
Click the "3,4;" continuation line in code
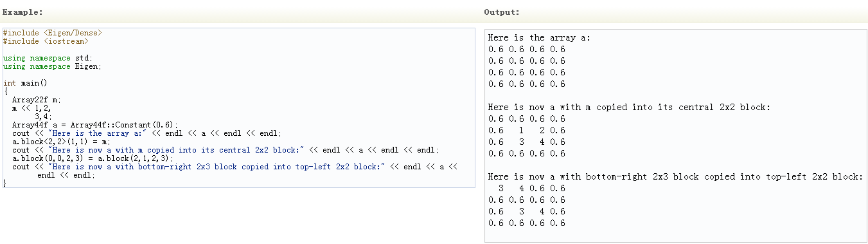pyautogui.click(x=44, y=117)
